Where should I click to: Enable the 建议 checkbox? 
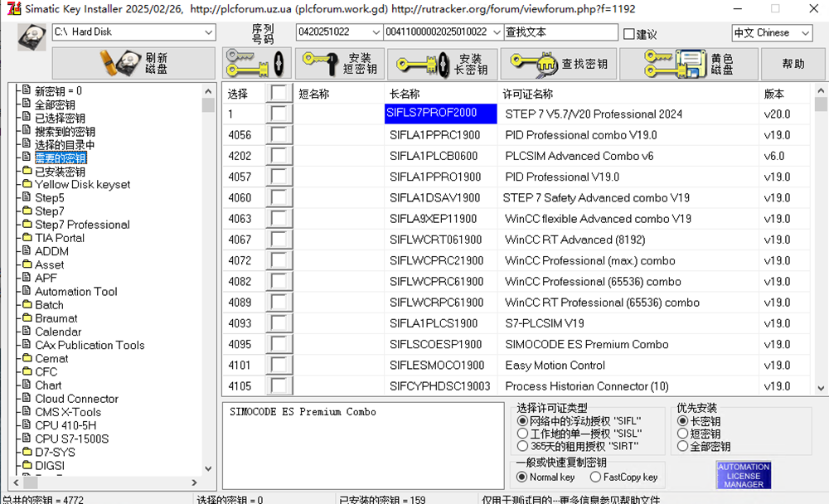pyautogui.click(x=629, y=34)
